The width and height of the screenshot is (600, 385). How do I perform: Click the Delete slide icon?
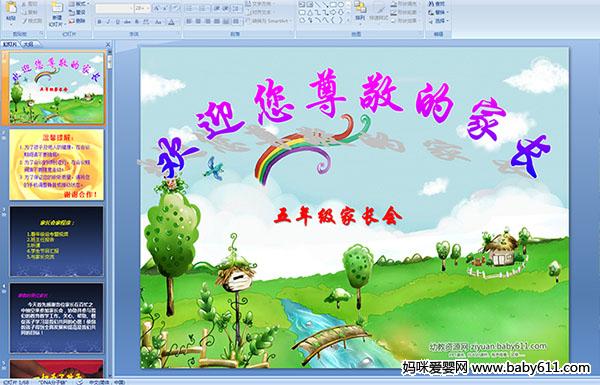point(77,21)
